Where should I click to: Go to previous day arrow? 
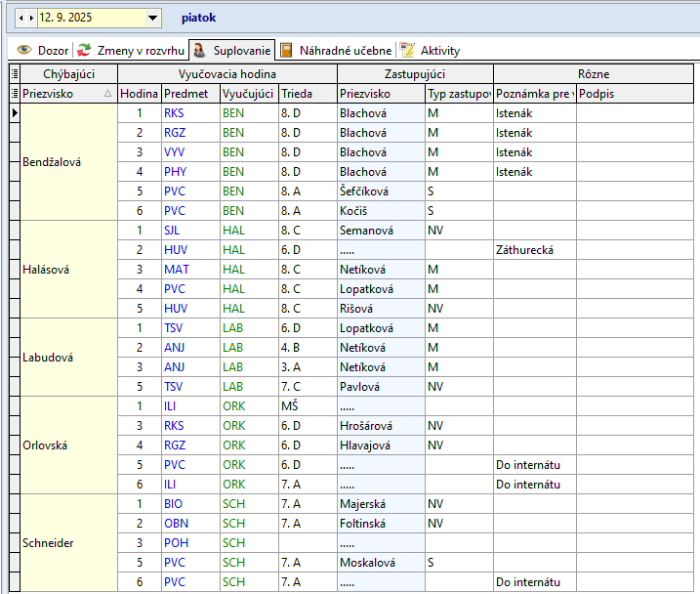point(21,18)
